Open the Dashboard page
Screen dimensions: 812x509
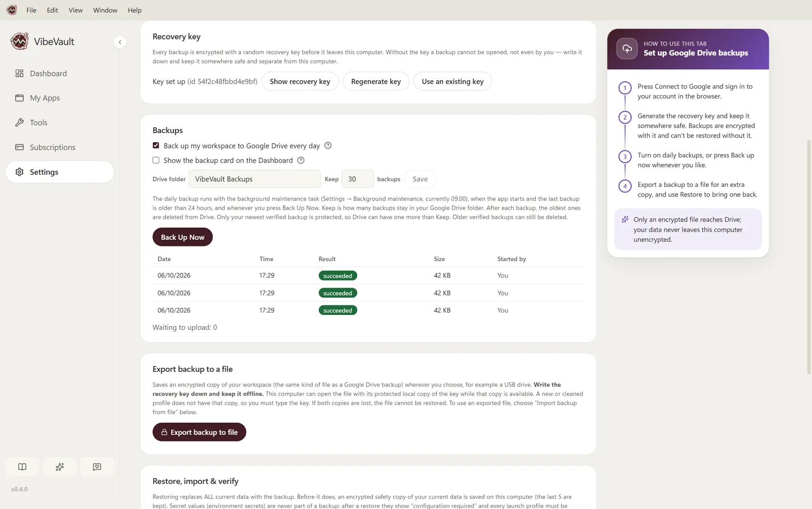[59, 73]
